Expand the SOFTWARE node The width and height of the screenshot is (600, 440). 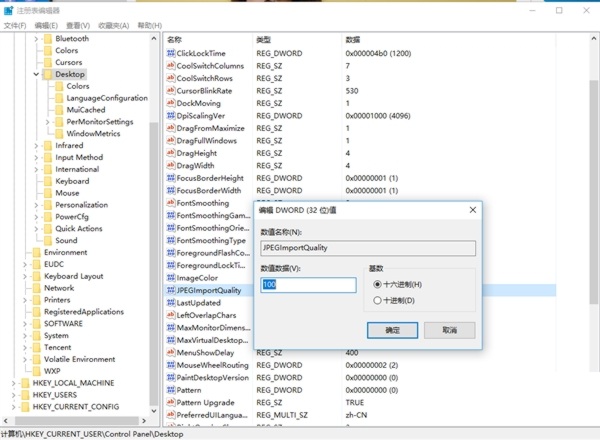(x=25, y=324)
